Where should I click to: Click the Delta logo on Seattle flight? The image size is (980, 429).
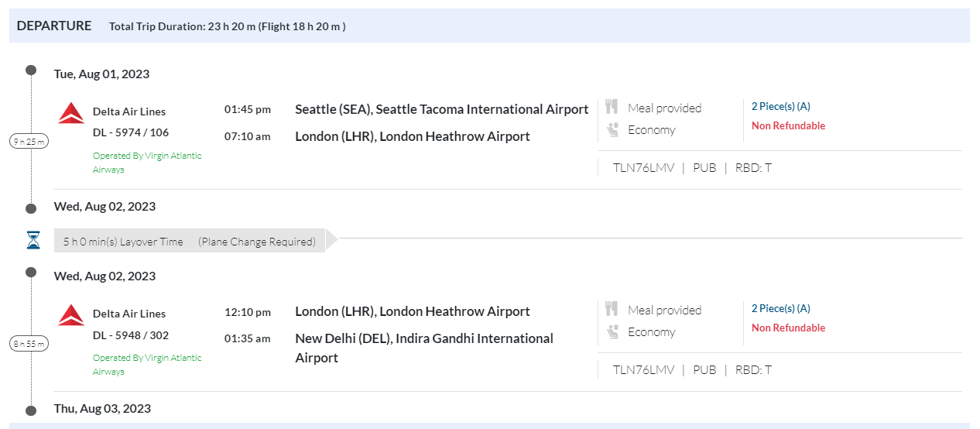(x=71, y=113)
